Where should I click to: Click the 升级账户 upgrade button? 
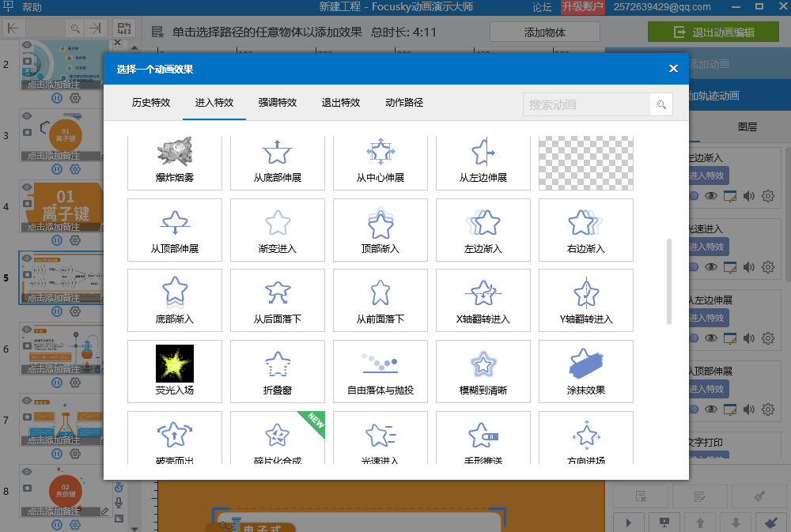(x=583, y=7)
